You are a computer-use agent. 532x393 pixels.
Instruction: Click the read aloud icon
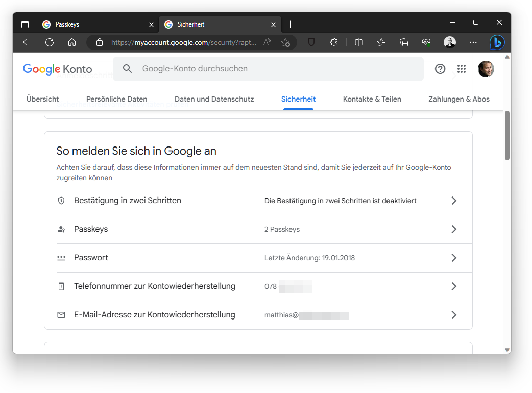click(x=268, y=42)
